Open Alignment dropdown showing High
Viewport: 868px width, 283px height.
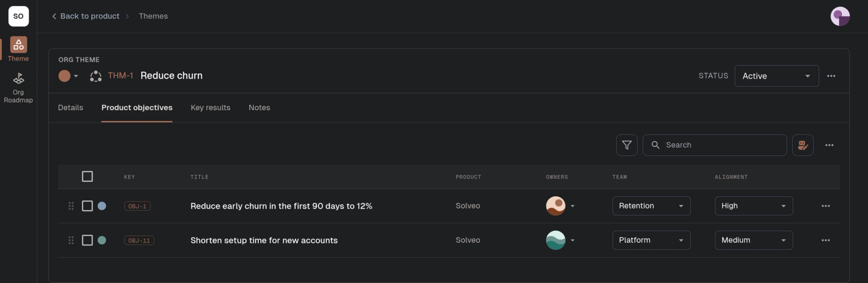click(754, 206)
